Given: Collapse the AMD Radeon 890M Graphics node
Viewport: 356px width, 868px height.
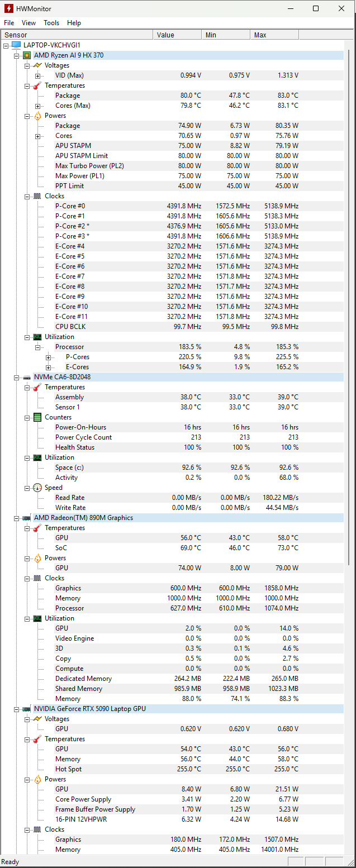Looking at the screenshot, I should pyautogui.click(x=17, y=518).
